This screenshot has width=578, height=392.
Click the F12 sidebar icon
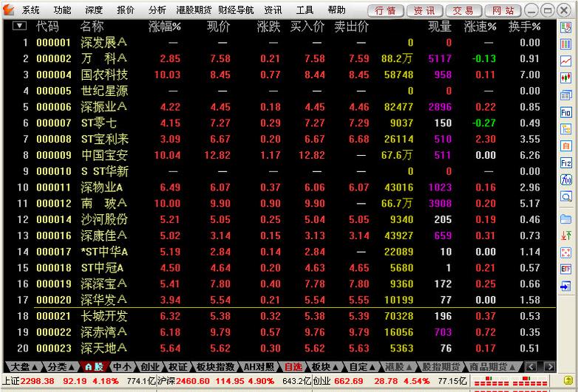(566, 162)
